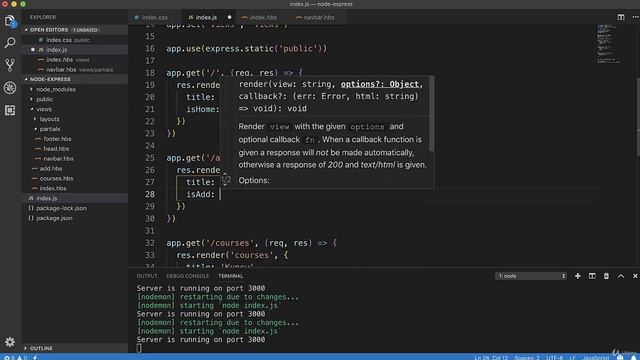
Task: Maximize the panel with up chevron
Action: pyautogui.click(x=620, y=276)
